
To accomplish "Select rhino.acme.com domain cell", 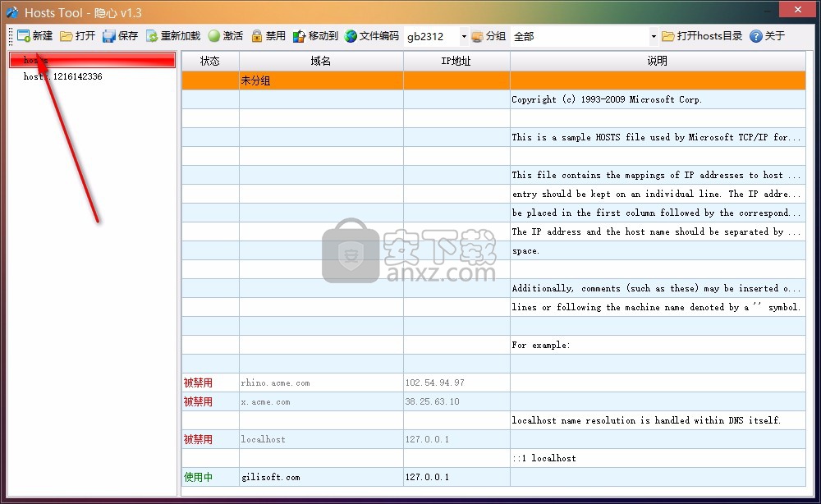I will pos(321,383).
